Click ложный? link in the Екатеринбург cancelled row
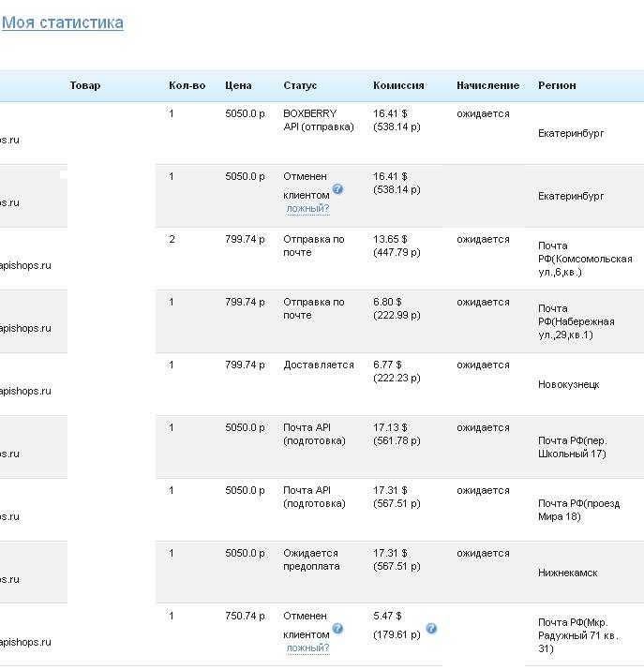644x670 pixels. 307,209
